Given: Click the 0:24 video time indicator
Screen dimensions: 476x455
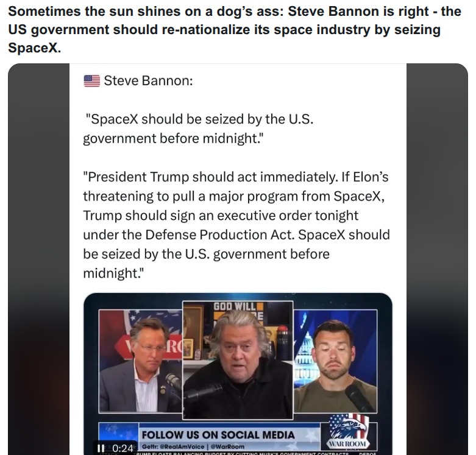Looking at the screenshot, I should [123, 448].
